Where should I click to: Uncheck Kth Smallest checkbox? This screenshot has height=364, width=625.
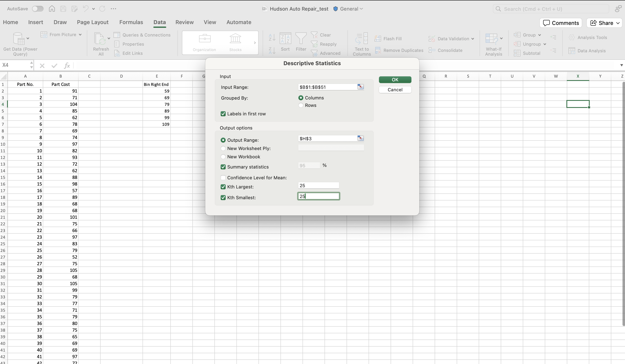(223, 198)
